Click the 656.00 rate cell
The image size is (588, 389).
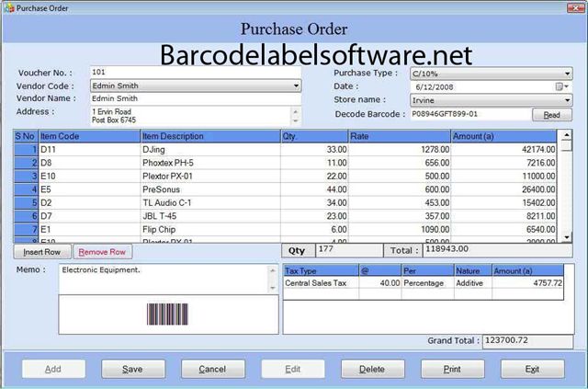(400, 163)
